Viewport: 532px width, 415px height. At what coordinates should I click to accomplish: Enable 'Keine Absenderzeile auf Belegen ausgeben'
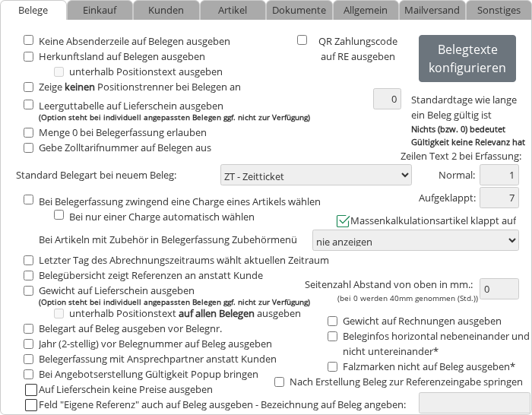[29, 41]
